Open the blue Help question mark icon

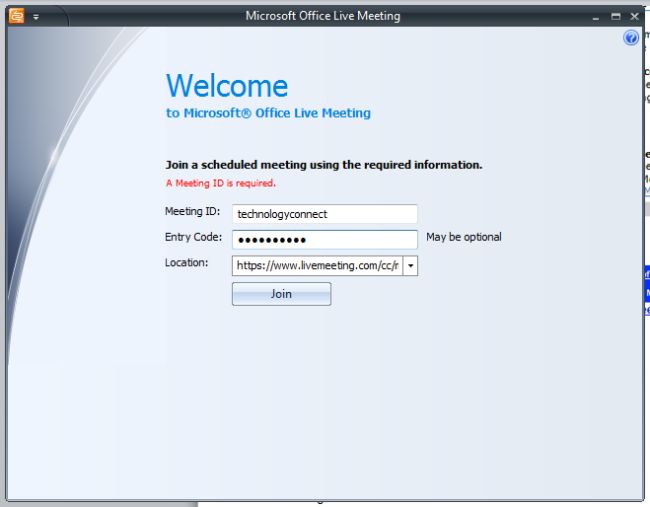click(631, 38)
